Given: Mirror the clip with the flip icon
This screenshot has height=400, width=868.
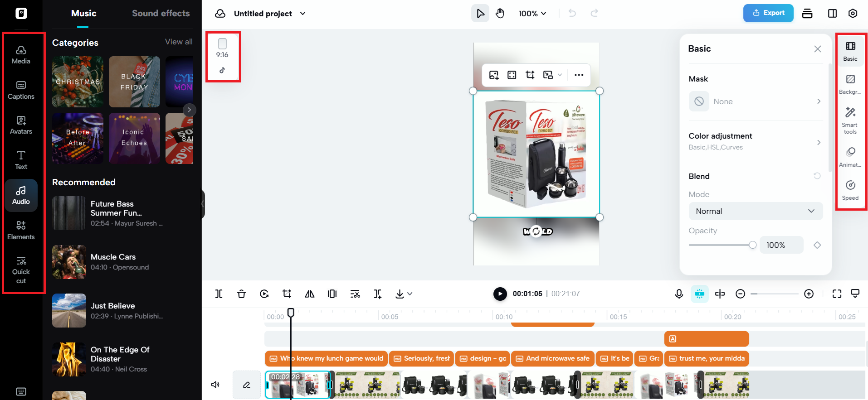Looking at the screenshot, I should click(310, 294).
